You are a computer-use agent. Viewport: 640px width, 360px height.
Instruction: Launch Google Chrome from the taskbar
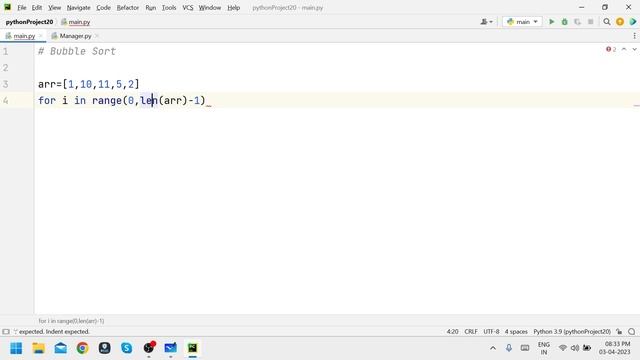pos(82,348)
